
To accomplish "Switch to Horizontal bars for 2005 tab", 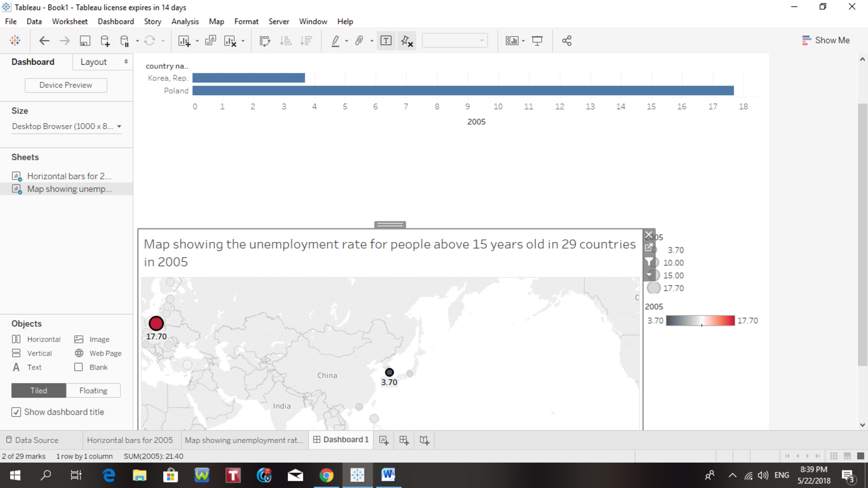I will click(130, 440).
